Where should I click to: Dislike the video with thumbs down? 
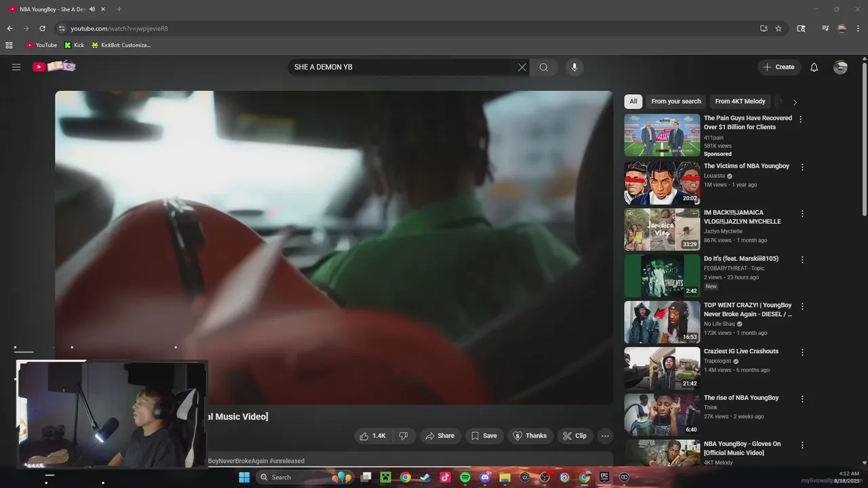(x=403, y=436)
